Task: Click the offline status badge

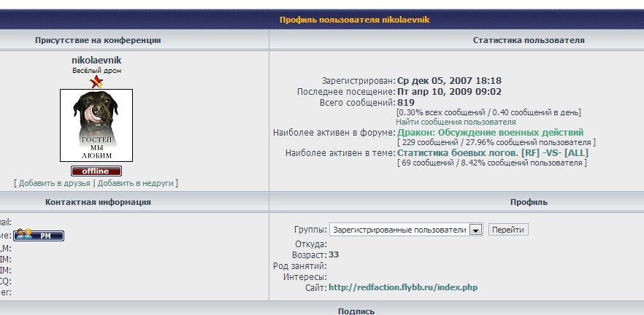Action: click(x=96, y=171)
